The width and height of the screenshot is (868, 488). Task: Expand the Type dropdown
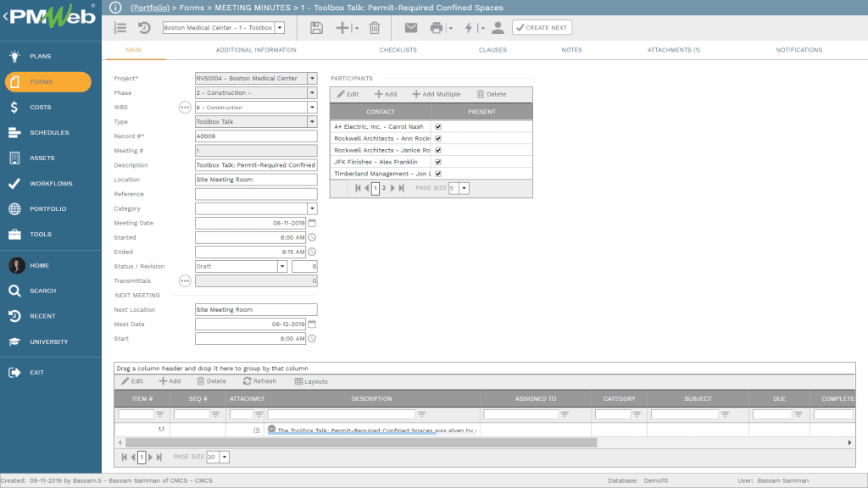pyautogui.click(x=312, y=122)
